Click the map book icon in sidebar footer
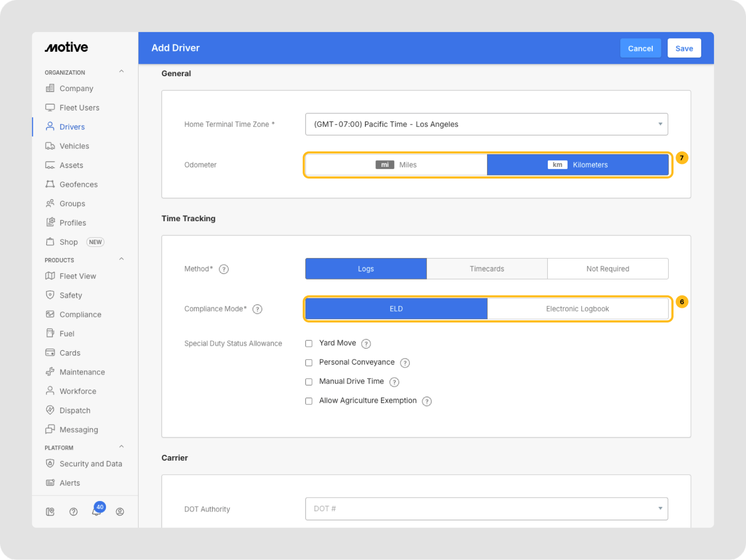The image size is (746, 560). 50,511
